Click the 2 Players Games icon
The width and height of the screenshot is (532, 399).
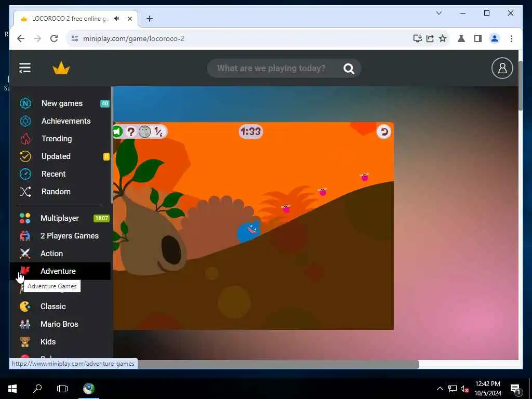25,236
